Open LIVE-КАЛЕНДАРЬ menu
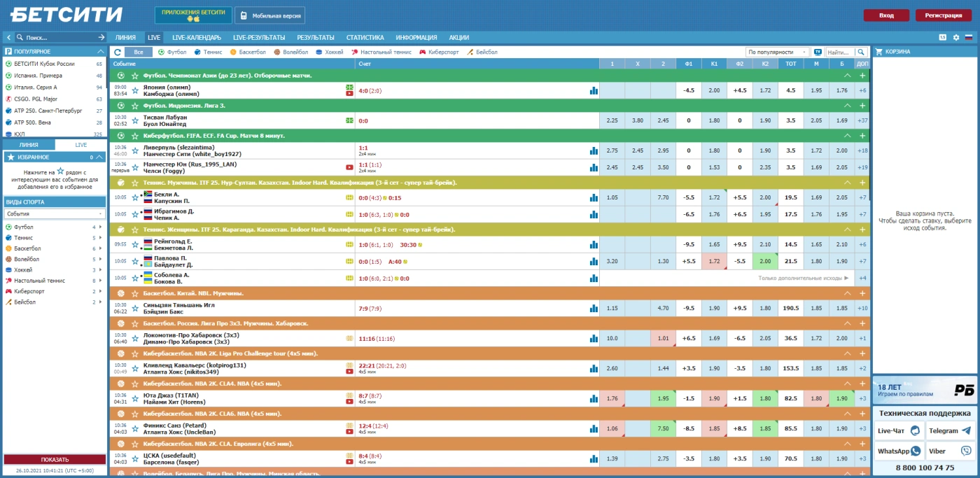This screenshot has width=980, height=478. pos(197,38)
